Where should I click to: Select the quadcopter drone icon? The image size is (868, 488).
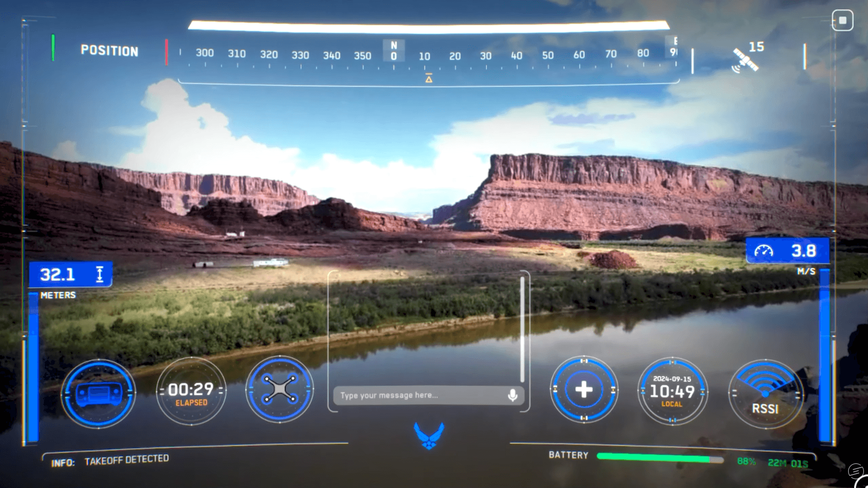point(279,389)
